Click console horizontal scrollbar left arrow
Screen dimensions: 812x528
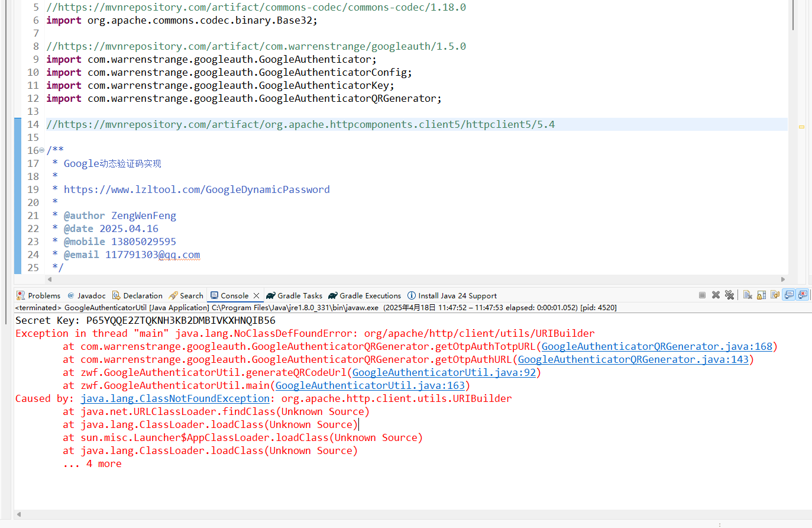[x=19, y=514]
